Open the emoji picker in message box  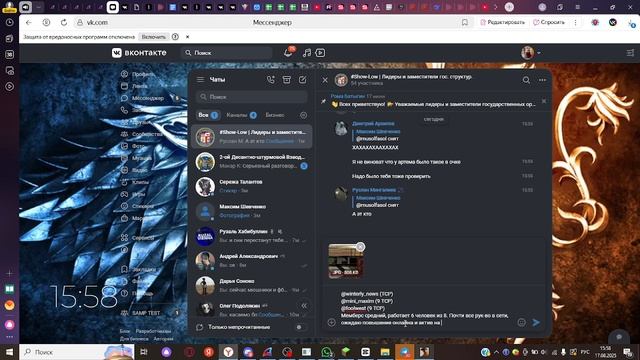521,322
